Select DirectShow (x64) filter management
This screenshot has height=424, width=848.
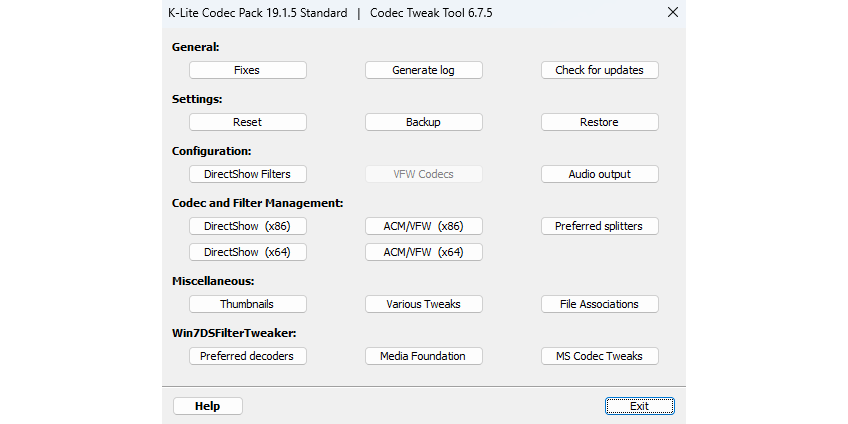(x=247, y=252)
